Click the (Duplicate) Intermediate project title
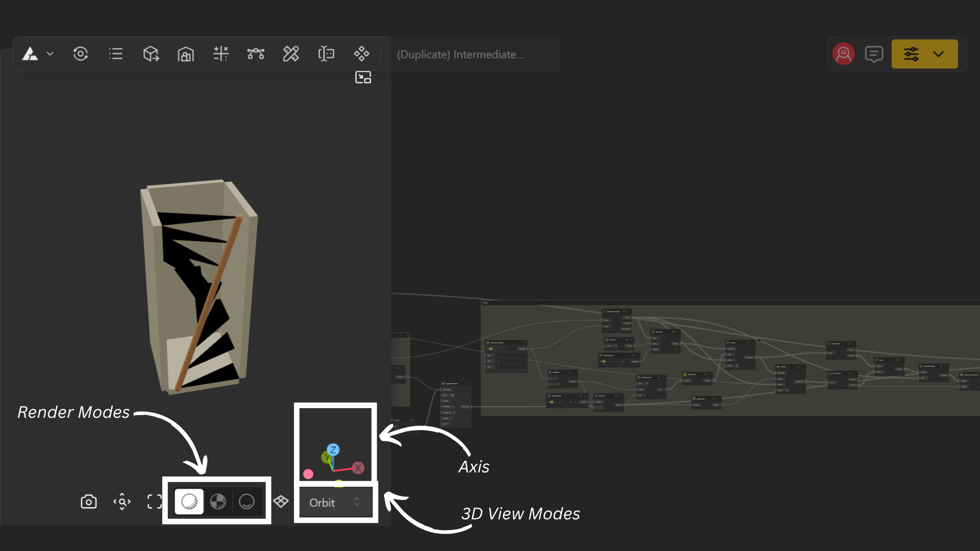 click(x=460, y=55)
